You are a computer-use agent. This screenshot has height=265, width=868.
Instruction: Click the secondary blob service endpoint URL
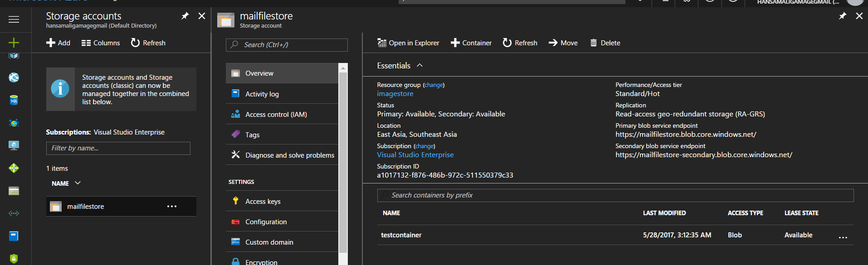click(704, 155)
